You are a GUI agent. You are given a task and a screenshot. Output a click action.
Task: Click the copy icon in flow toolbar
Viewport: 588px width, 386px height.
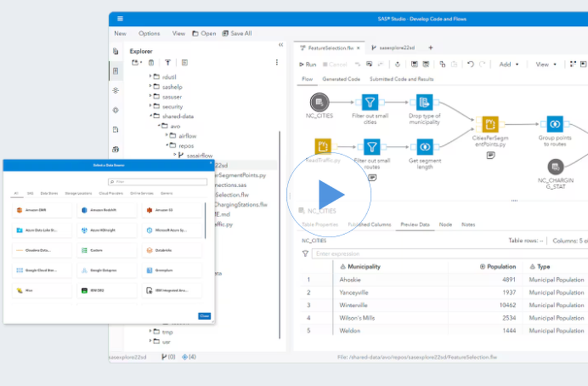pos(443,64)
